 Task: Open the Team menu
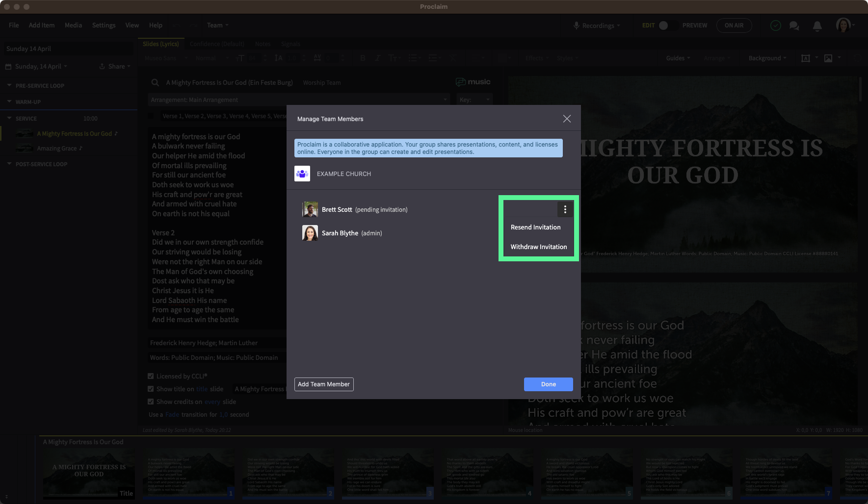pos(217,25)
